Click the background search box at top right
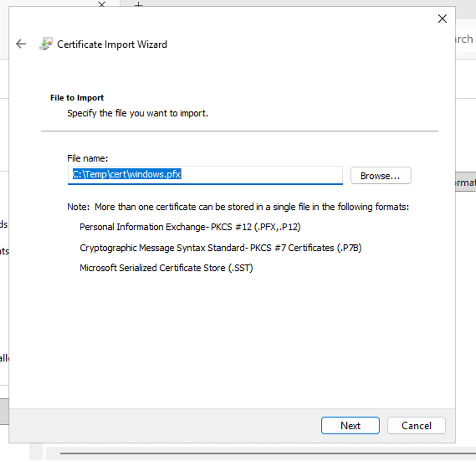 (464, 39)
